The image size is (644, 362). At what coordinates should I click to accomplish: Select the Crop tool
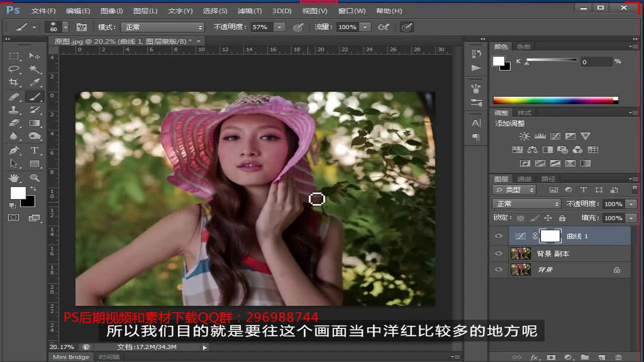(x=14, y=83)
